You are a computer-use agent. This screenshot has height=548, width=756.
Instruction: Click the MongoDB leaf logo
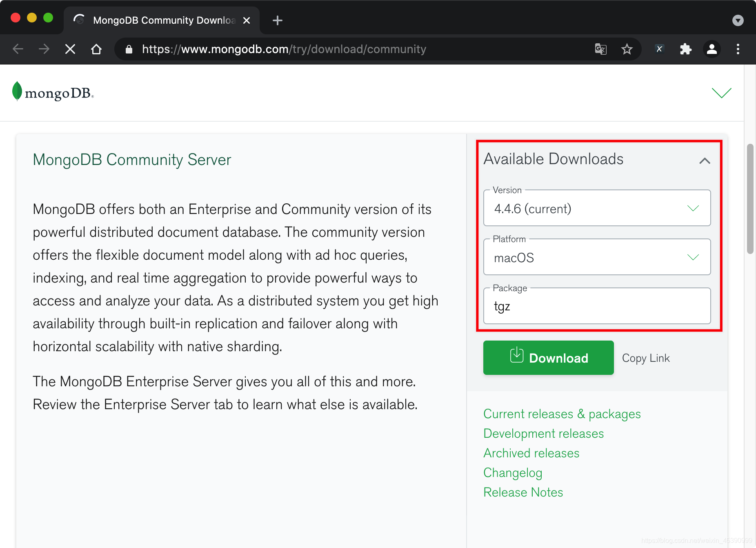coord(17,91)
